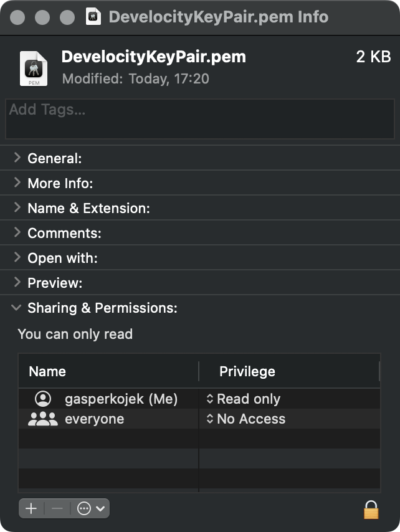Expand the Preview section
The image size is (400, 532).
tap(17, 282)
